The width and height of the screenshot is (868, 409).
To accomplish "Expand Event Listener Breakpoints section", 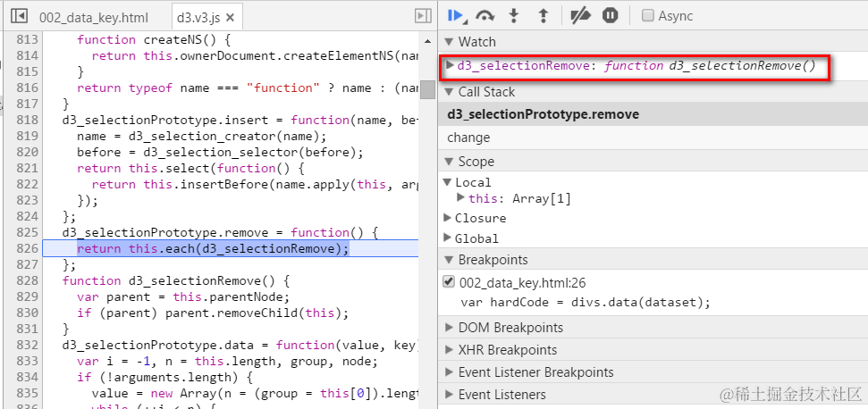I will coord(449,372).
